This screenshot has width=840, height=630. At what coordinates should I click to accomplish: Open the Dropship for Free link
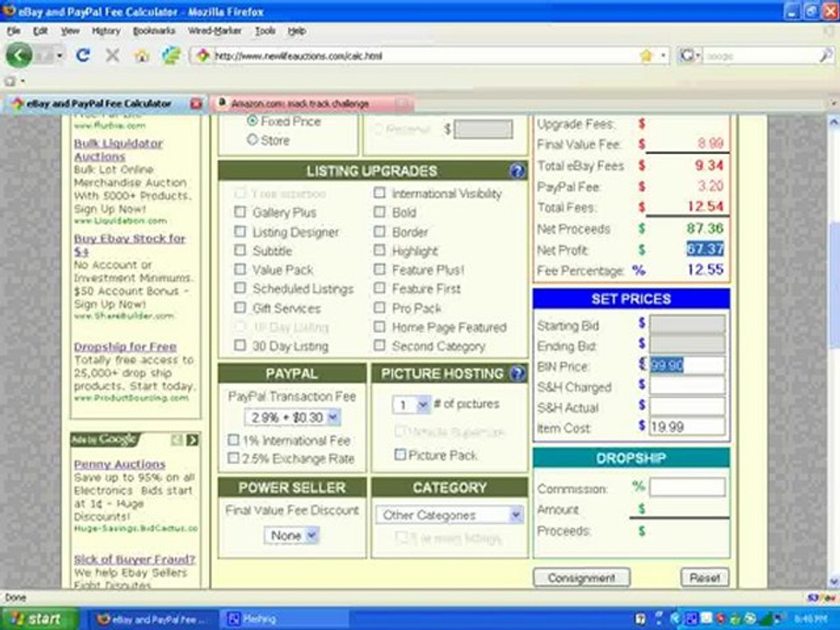click(x=125, y=346)
